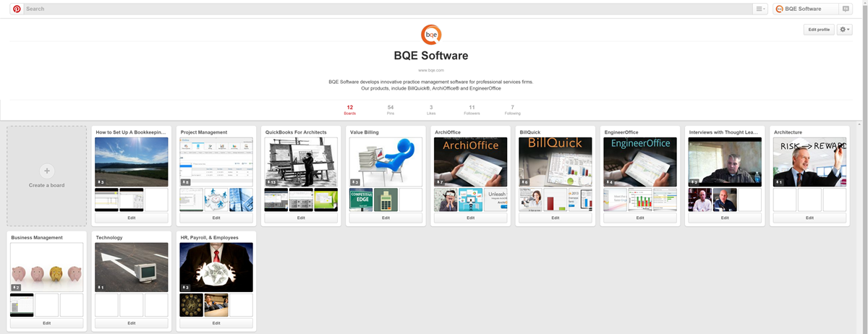Edit the ArchiOffice board

[x=470, y=218]
